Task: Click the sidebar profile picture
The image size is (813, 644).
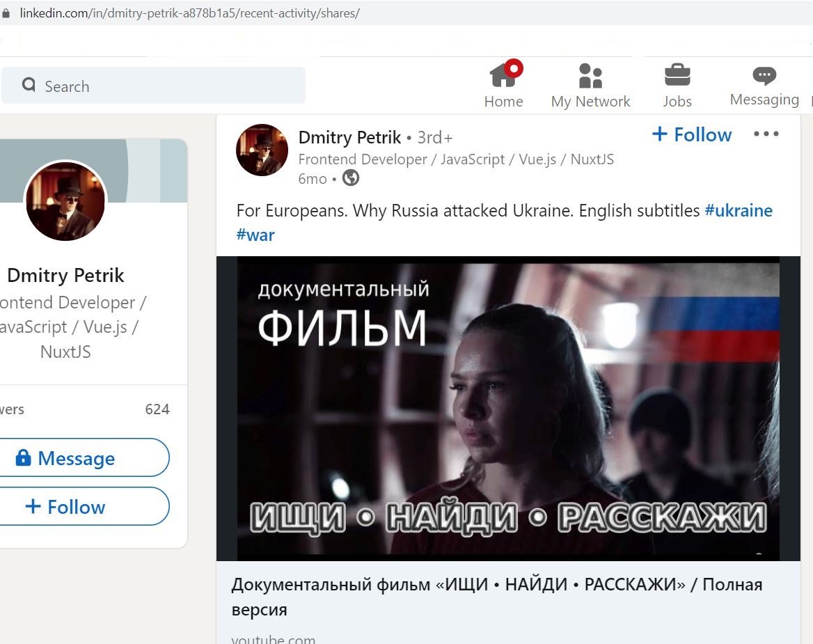Action: click(65, 201)
